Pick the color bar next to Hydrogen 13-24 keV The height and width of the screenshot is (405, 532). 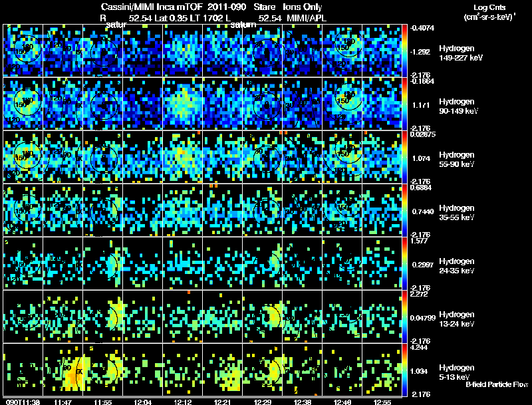click(x=404, y=317)
